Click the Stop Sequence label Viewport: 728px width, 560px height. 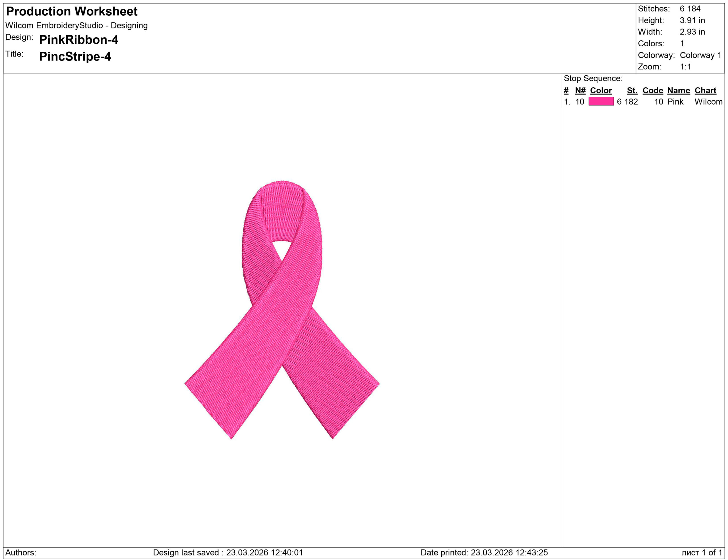pyautogui.click(x=593, y=78)
